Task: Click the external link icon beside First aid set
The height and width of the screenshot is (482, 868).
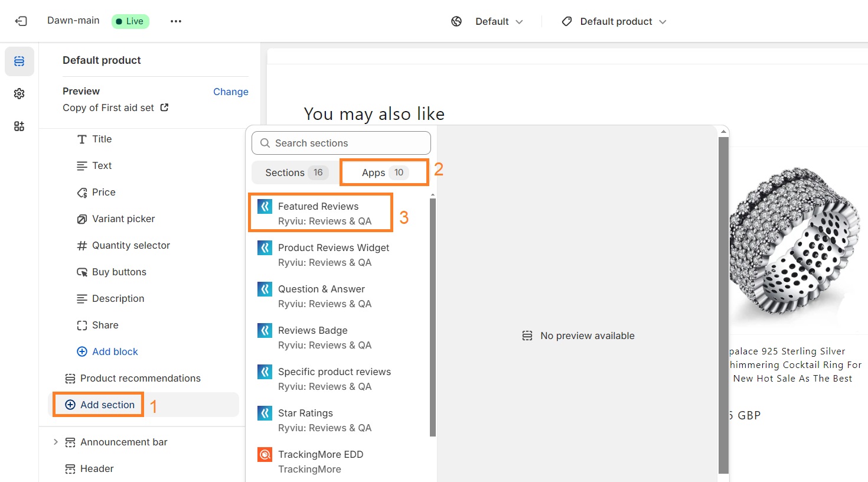Action: point(165,108)
